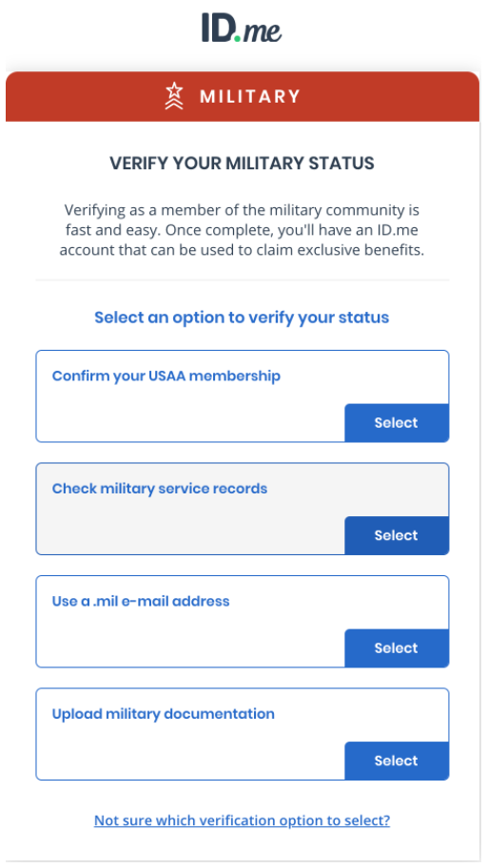Click the ID.me logo at top

click(x=242, y=29)
